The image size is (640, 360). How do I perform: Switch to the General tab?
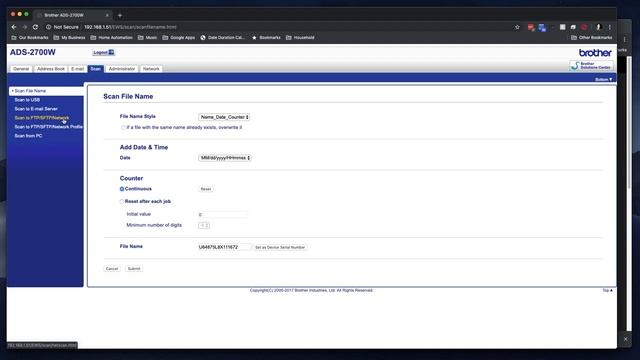click(21, 69)
